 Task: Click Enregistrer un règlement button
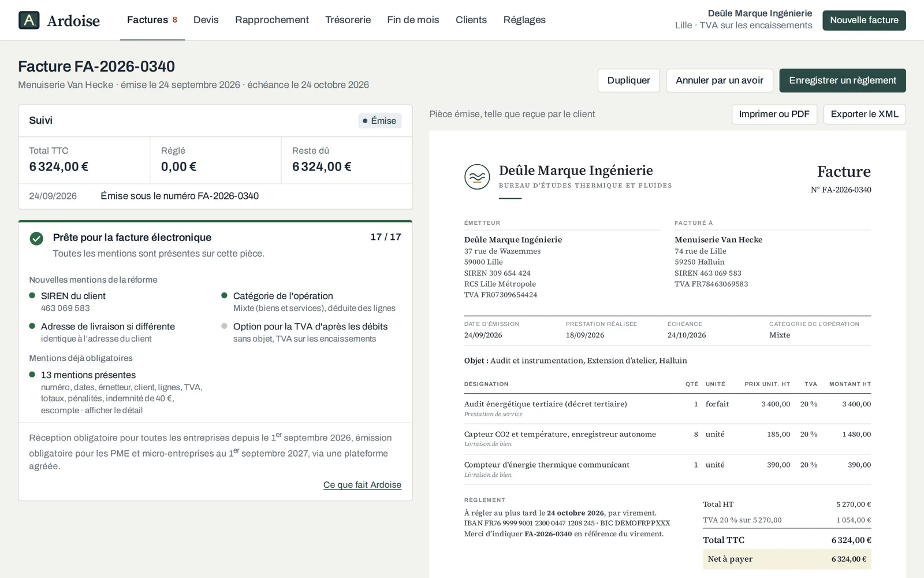pyautogui.click(x=843, y=80)
